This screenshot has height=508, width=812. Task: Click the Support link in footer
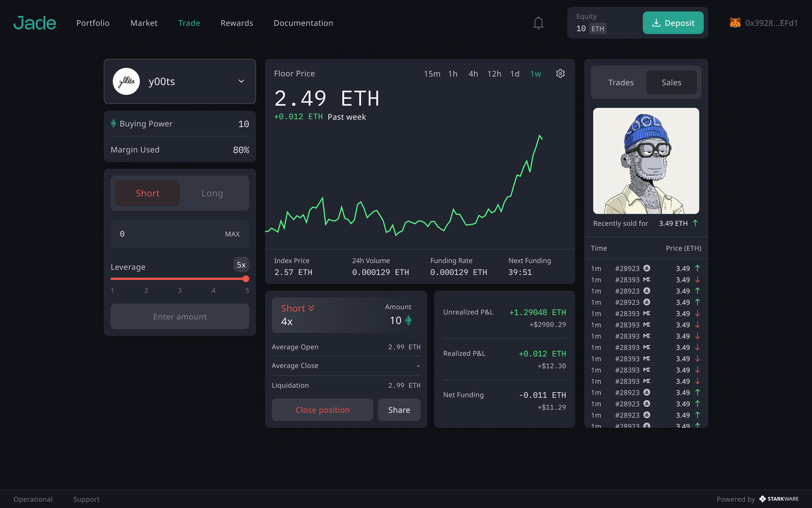(86, 499)
